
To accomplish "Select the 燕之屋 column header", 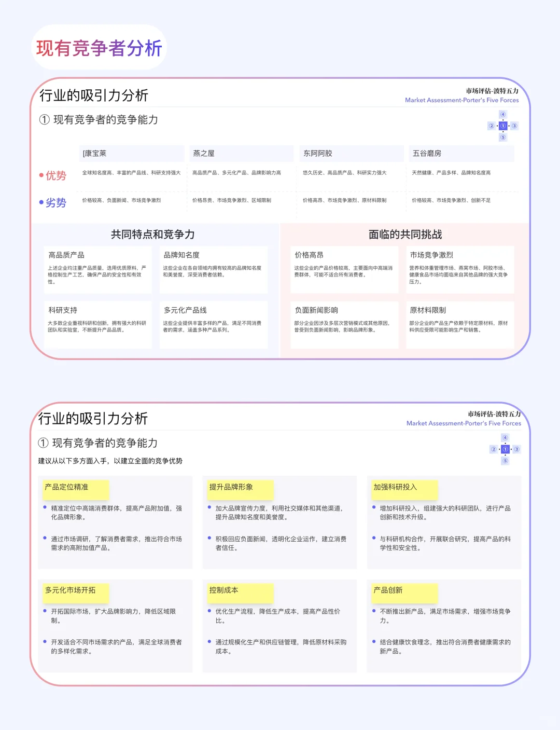I will pyautogui.click(x=242, y=154).
